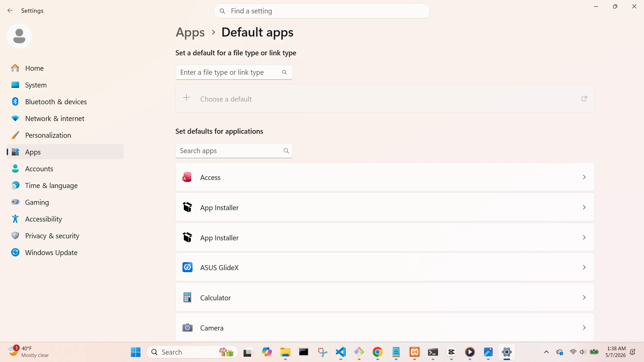Click the magnifier in the file type field
Screen dimensions: 644x362
click(284, 72)
